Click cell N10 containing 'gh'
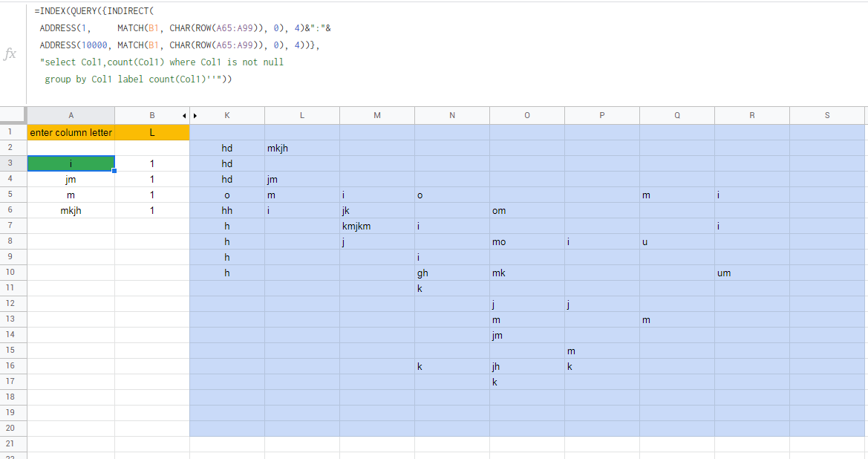The width and height of the screenshot is (868, 459). (452, 273)
